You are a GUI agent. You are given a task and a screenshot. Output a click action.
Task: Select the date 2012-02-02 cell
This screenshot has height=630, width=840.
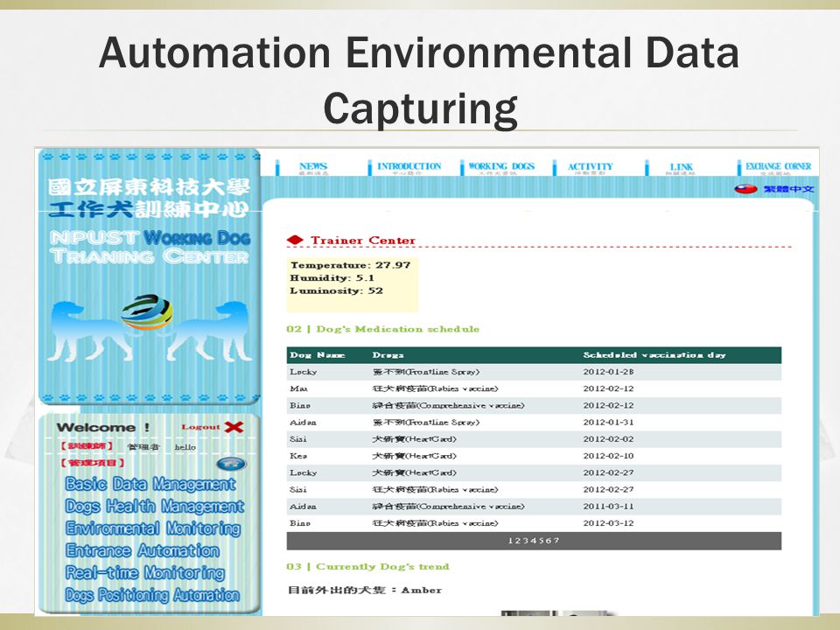coord(608,439)
